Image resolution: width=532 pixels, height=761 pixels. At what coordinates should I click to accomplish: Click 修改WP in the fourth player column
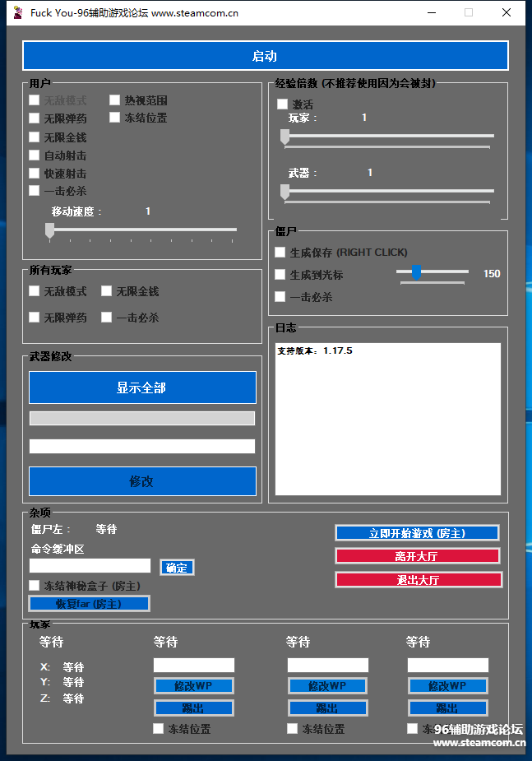pyautogui.click(x=448, y=686)
